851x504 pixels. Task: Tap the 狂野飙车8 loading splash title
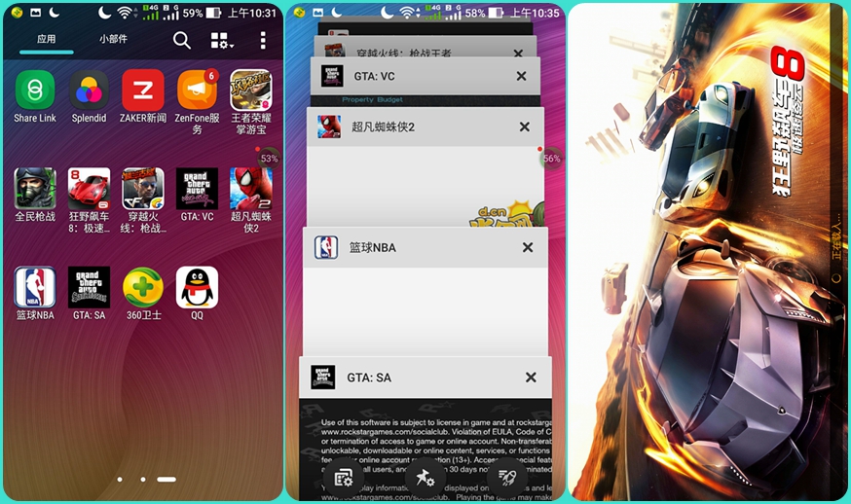787,122
